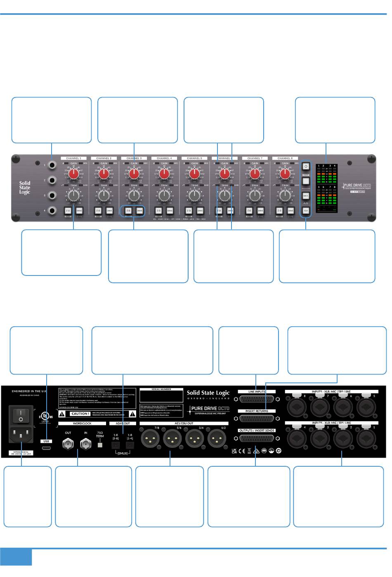Click the blank button below the power button

306,181
